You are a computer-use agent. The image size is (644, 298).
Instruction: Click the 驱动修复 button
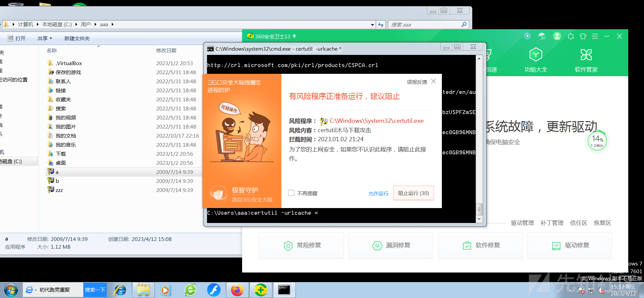569,245
